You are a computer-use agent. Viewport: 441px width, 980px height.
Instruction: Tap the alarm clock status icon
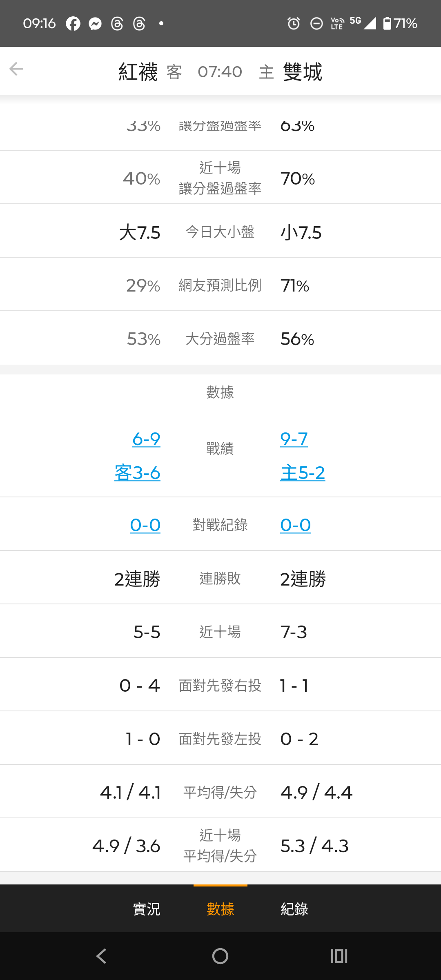pos(294,24)
